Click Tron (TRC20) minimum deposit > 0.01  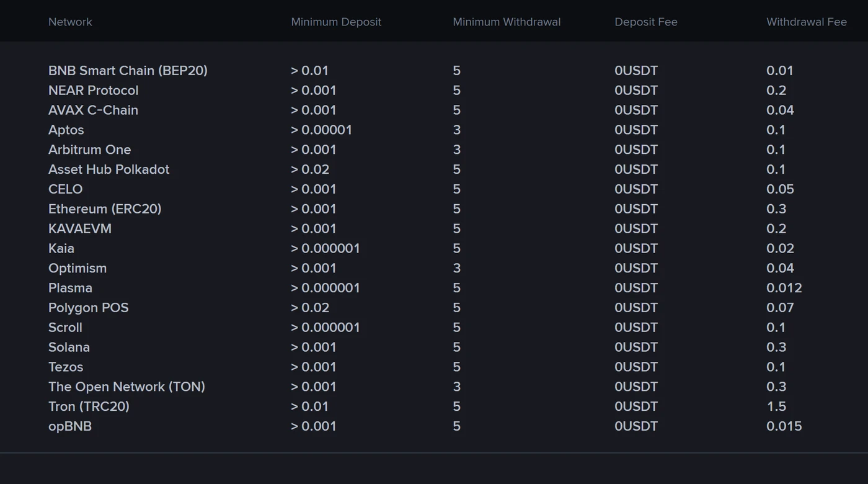pyautogui.click(x=309, y=406)
